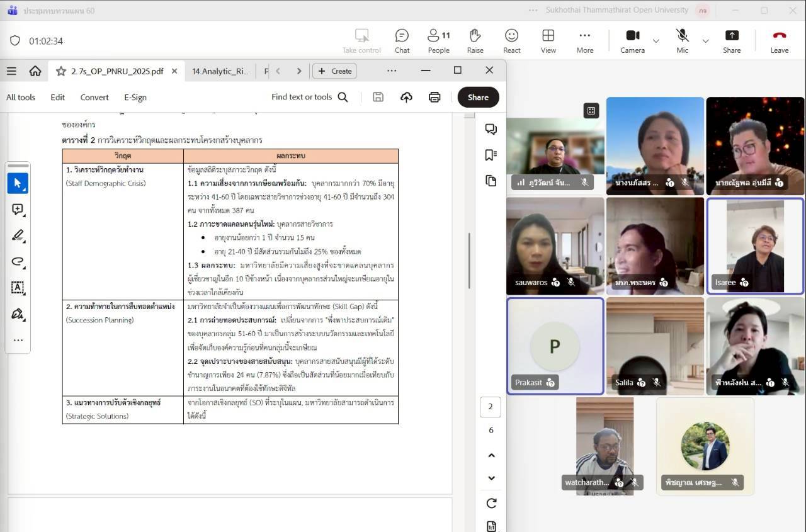Open the React emoji menu
806x532 pixels.
point(511,41)
